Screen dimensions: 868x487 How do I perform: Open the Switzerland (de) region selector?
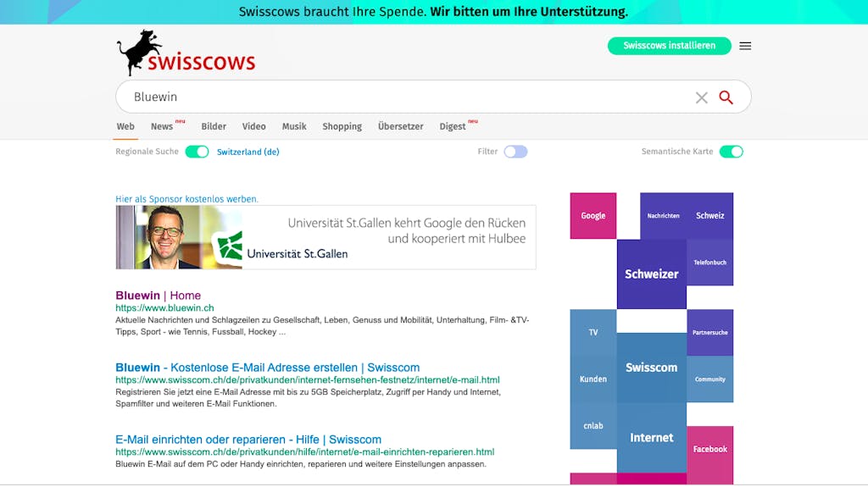point(248,152)
